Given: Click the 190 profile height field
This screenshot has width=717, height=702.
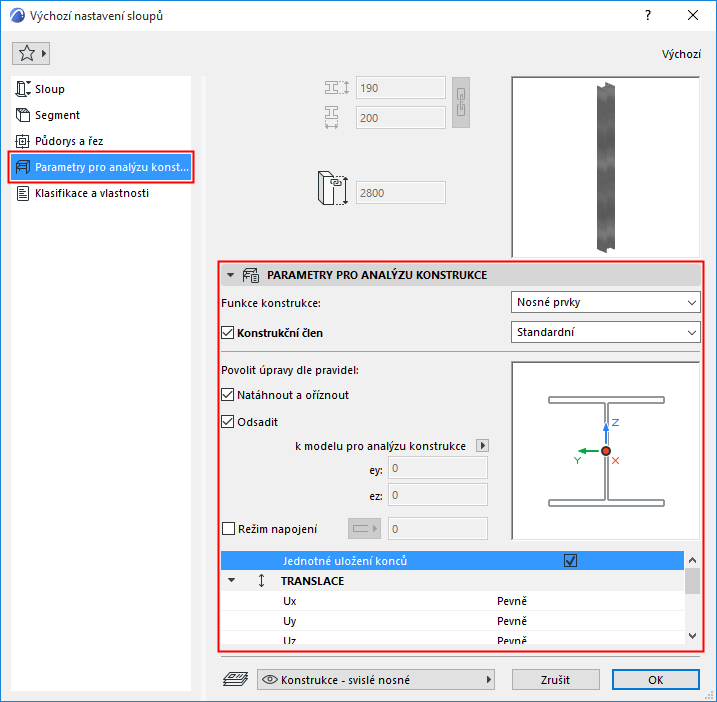Looking at the screenshot, I should 401,88.
